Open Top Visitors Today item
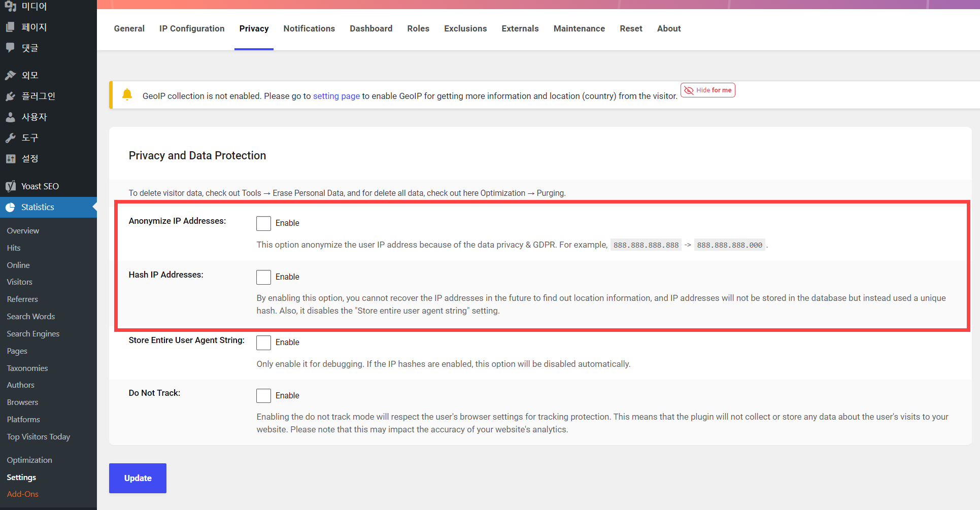This screenshot has height=510, width=980. (39, 436)
